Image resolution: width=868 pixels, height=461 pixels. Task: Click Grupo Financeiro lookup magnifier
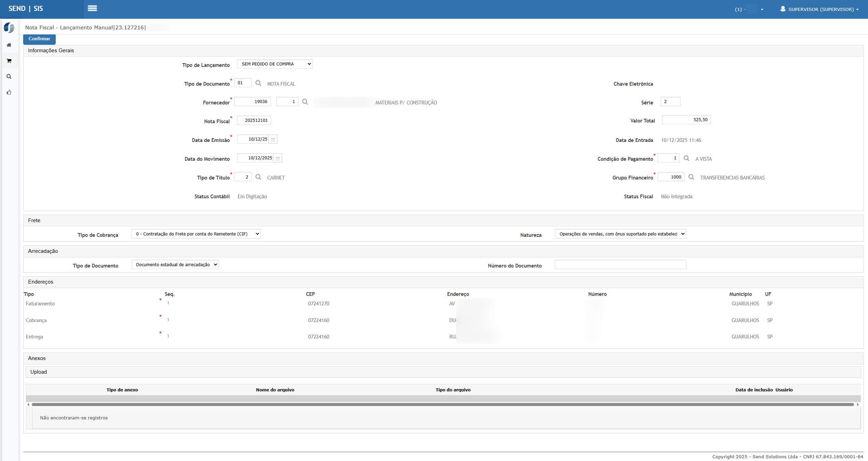pyautogui.click(x=691, y=177)
